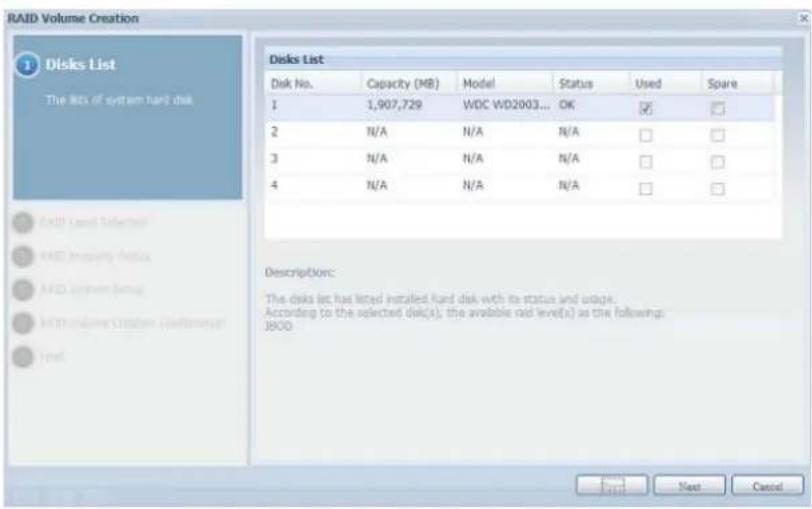Select disk number 2 cell

pyautogui.click(x=274, y=132)
